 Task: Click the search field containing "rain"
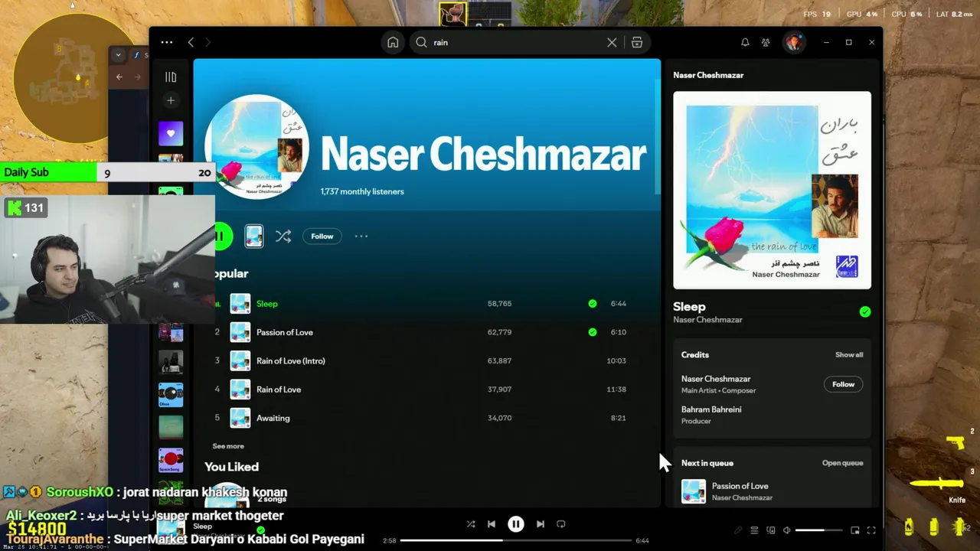point(518,42)
